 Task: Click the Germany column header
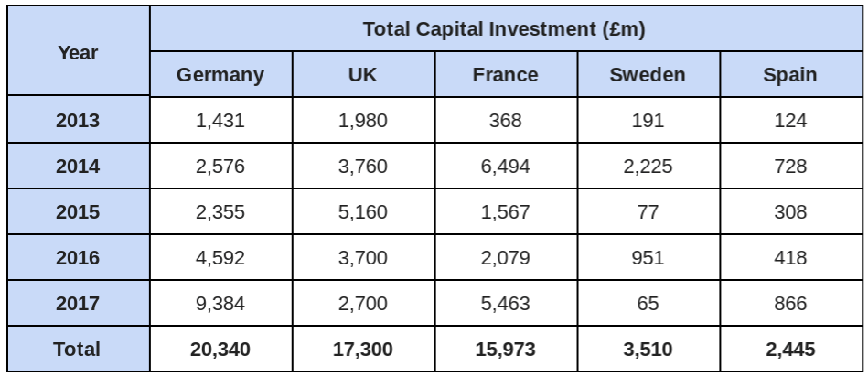tap(220, 74)
